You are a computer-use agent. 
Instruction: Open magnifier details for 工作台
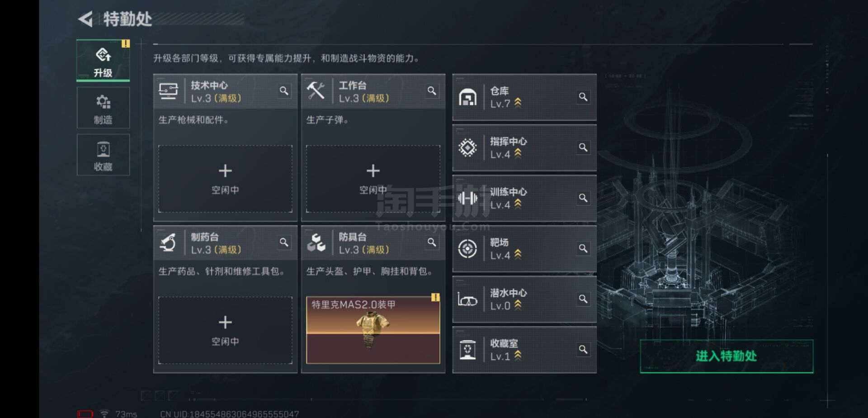[432, 91]
